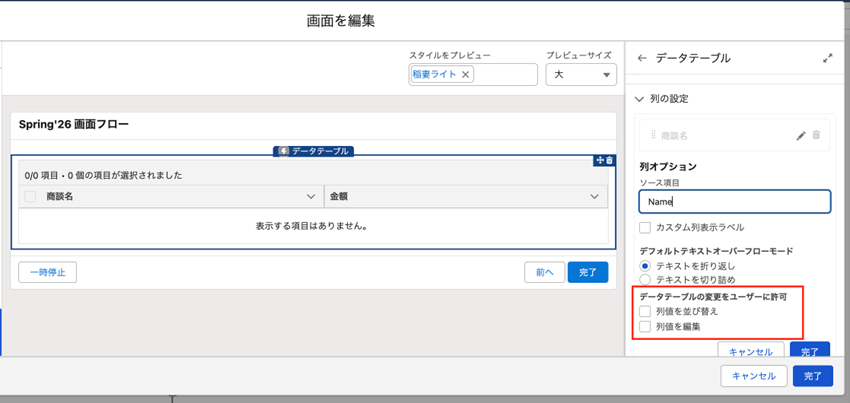
Task: Expand the データテーブル properties panel
Action: pos(827,59)
